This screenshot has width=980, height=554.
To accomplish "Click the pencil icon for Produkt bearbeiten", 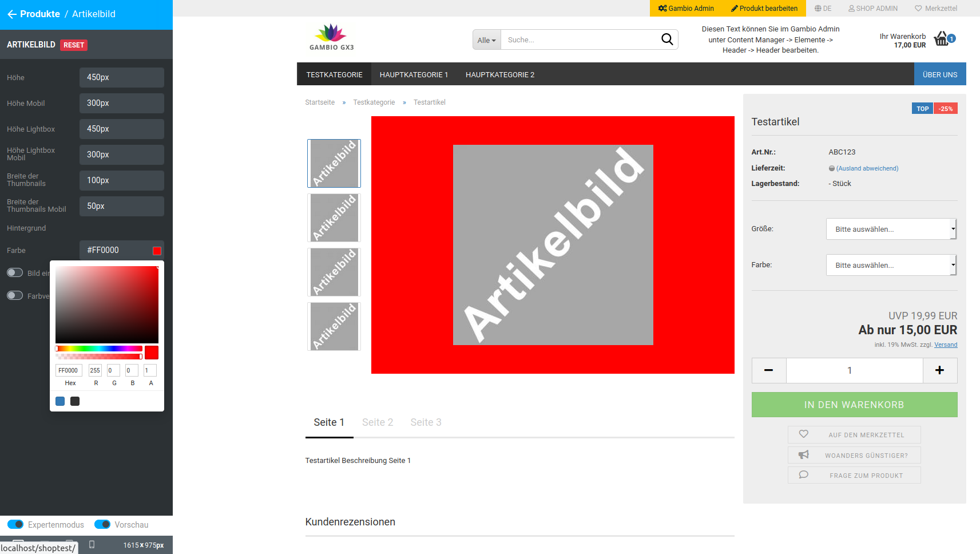I will [x=734, y=8].
